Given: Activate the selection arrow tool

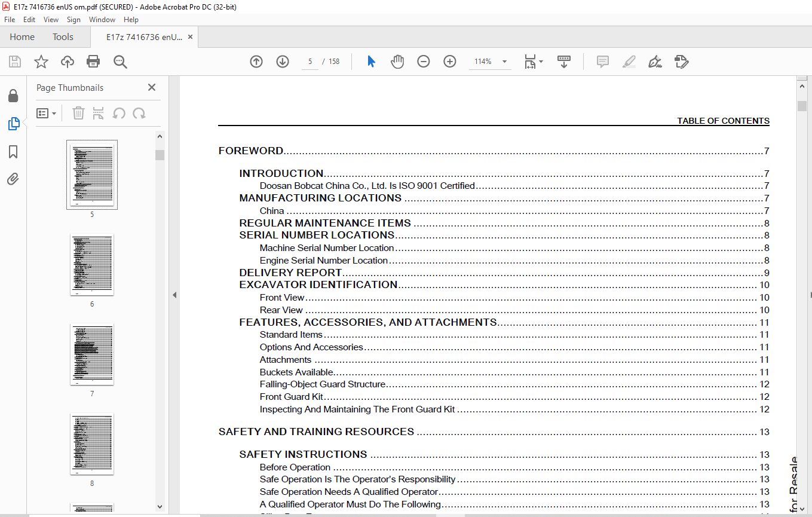Looking at the screenshot, I should [x=371, y=62].
